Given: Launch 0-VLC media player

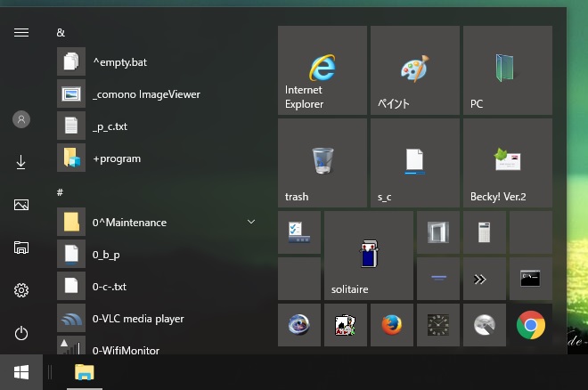Looking at the screenshot, I should [x=158, y=319].
